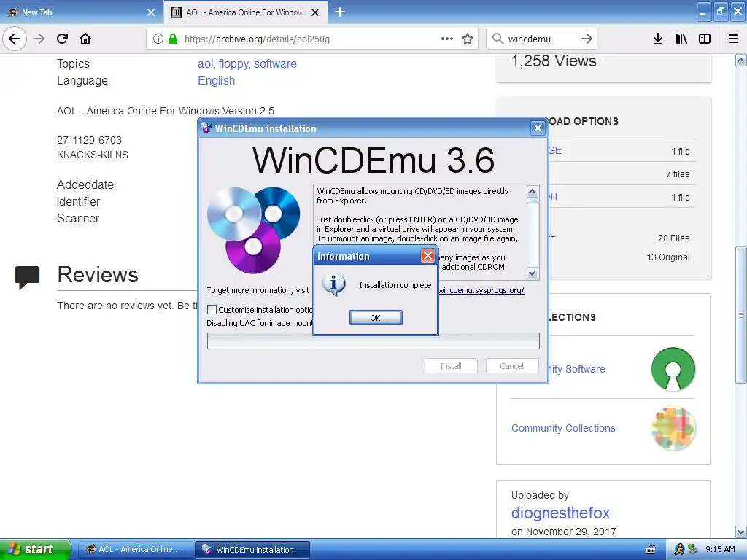Click the blue information icon in the dialog
Screen dimensions: 747x560
click(x=333, y=285)
